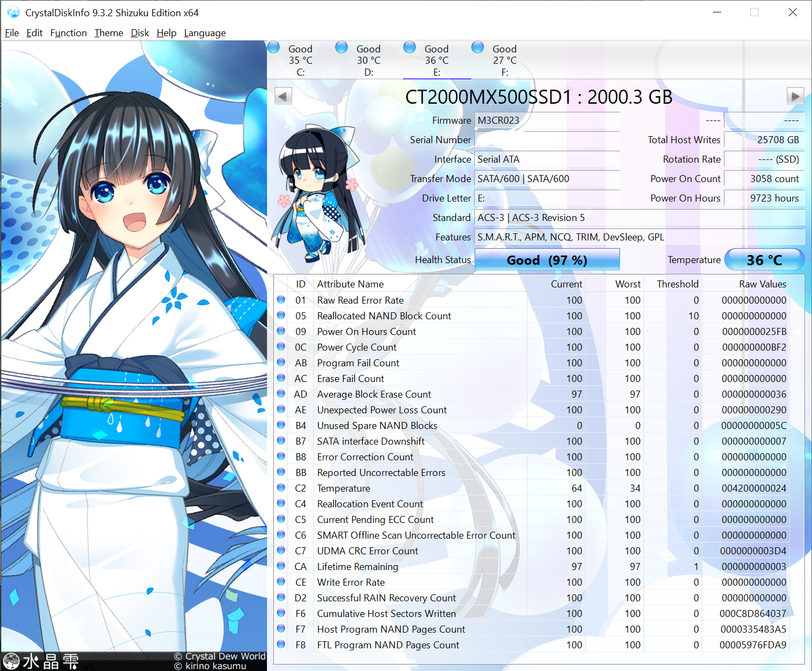Select the C: drive status orb

click(274, 48)
